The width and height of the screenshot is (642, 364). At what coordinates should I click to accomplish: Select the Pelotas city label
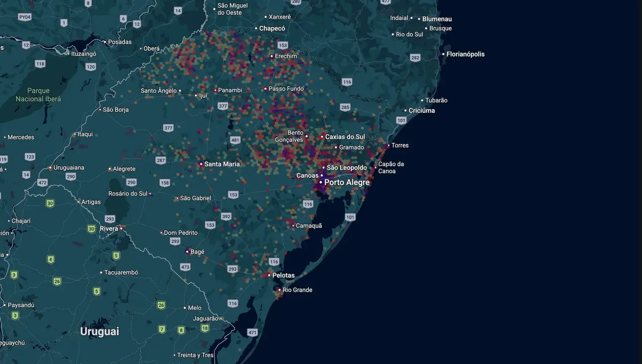pos(283,276)
